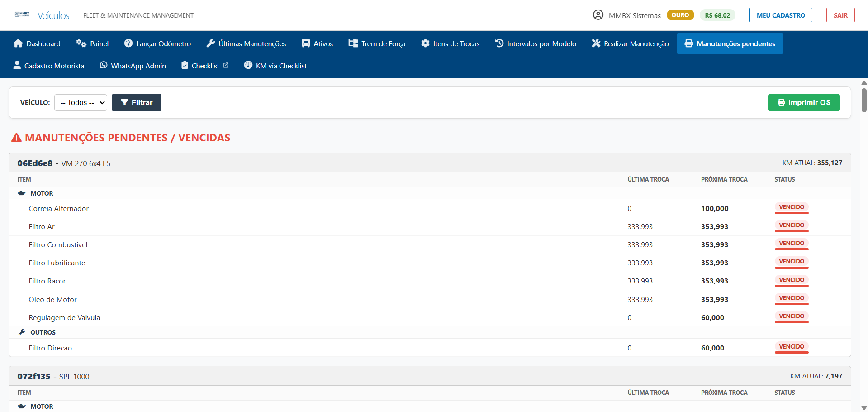Click the page scrollbar down arrow
Screen dimensions: 868x412
pyautogui.click(x=864, y=408)
